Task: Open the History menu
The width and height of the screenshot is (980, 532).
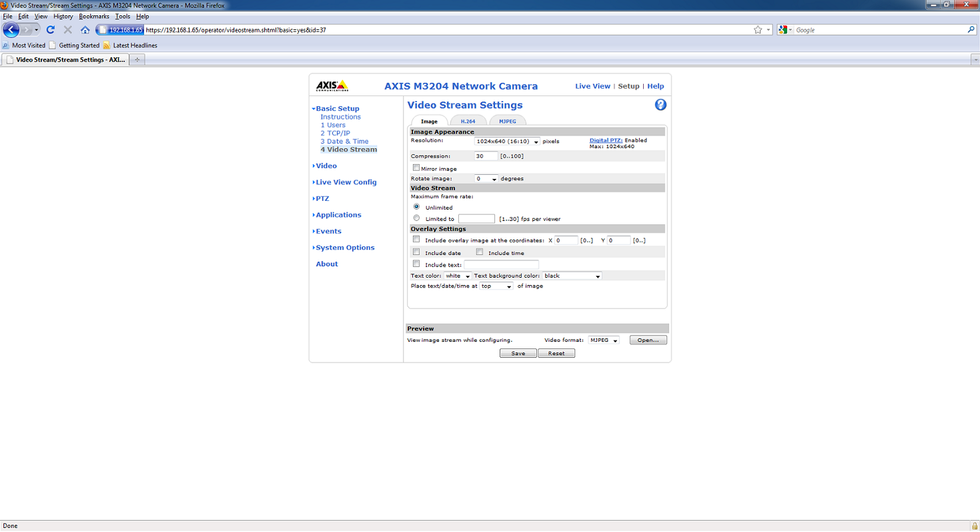Action: tap(63, 16)
